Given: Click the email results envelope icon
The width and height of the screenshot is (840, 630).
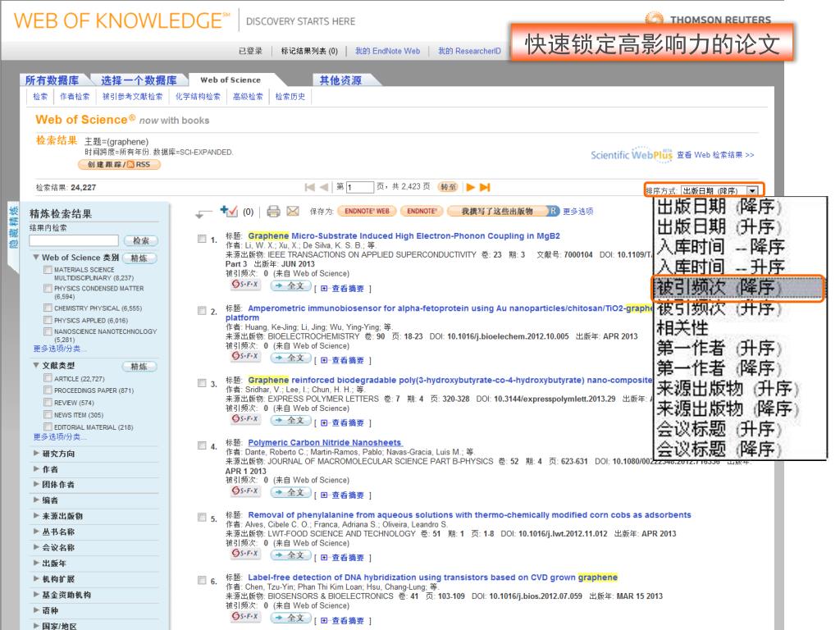Looking at the screenshot, I should [x=293, y=211].
